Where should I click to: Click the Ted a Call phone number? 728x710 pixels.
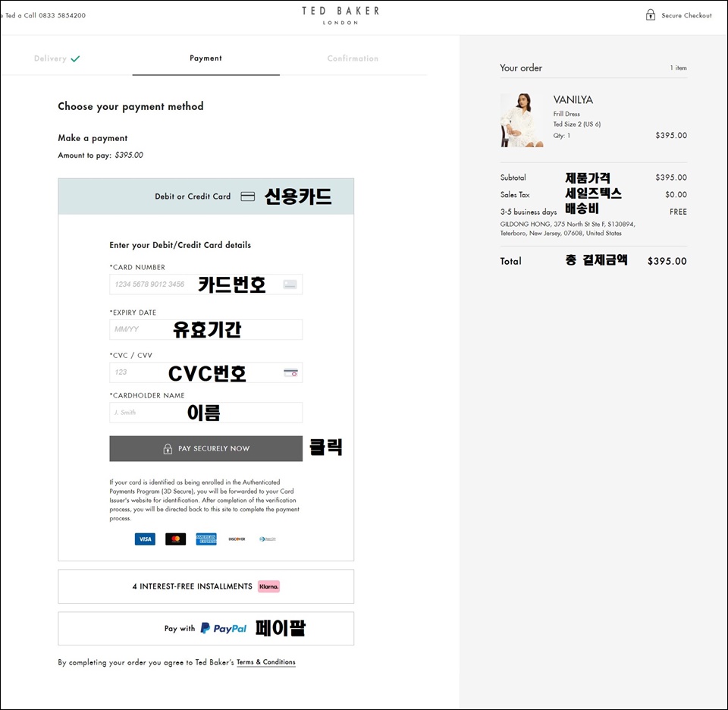click(62, 15)
